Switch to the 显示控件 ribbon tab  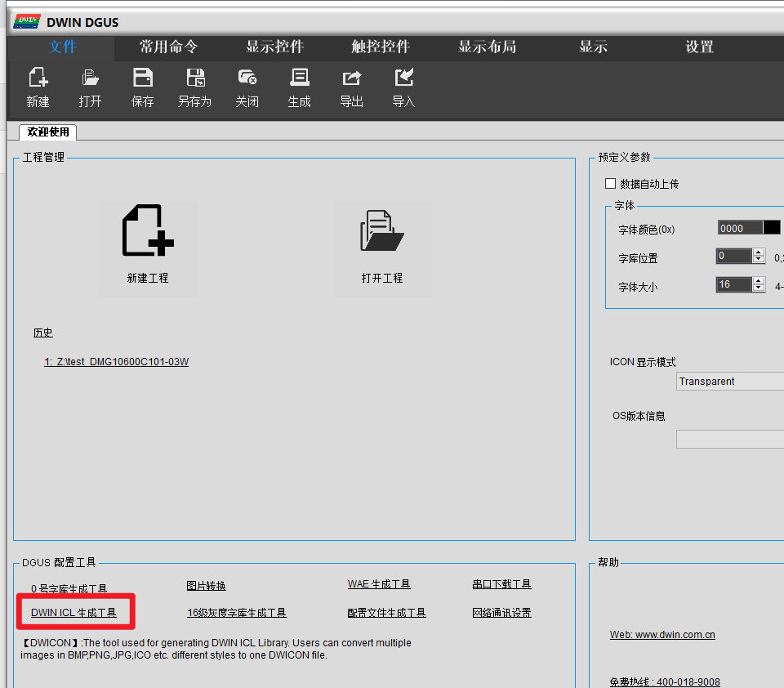coord(274,47)
